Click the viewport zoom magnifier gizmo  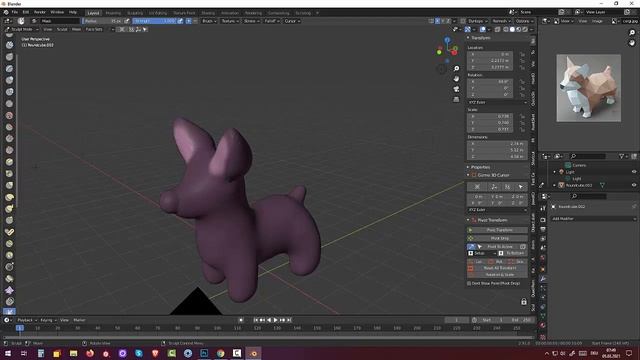(456, 69)
